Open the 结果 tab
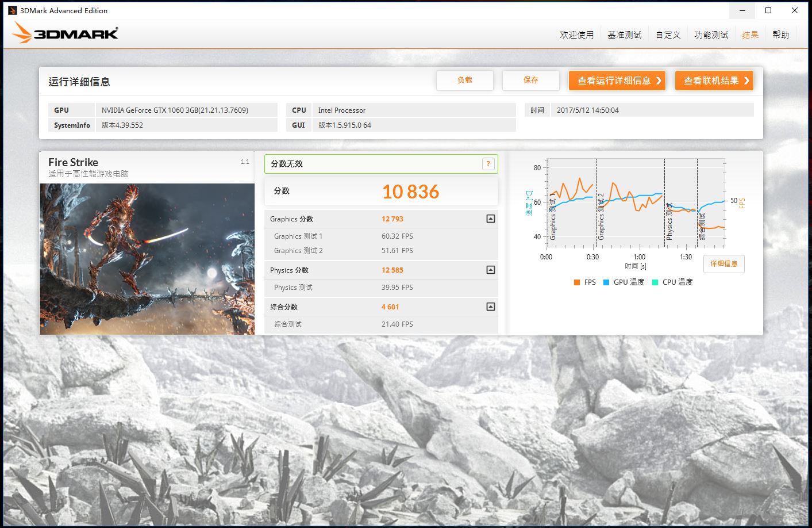This screenshot has height=528, width=812. click(750, 35)
